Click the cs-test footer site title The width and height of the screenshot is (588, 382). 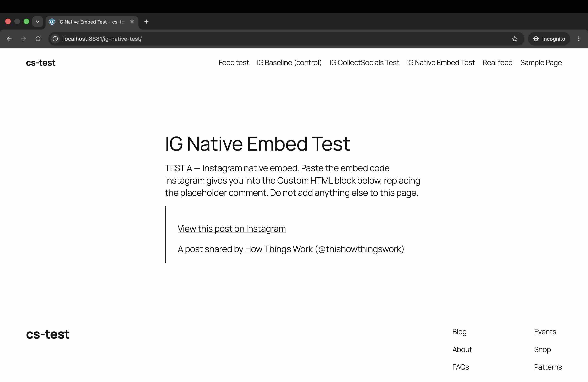pyautogui.click(x=48, y=334)
